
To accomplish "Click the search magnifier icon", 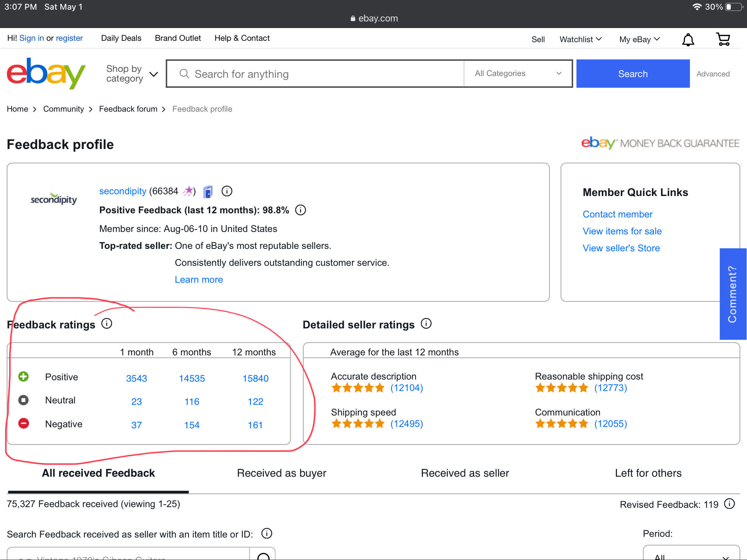I will pyautogui.click(x=184, y=74).
